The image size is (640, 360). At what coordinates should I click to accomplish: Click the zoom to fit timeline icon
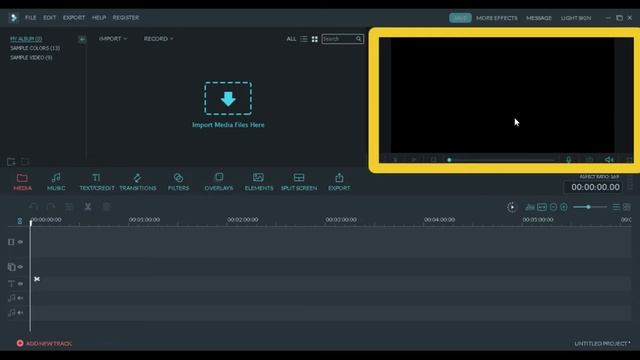[542, 207]
